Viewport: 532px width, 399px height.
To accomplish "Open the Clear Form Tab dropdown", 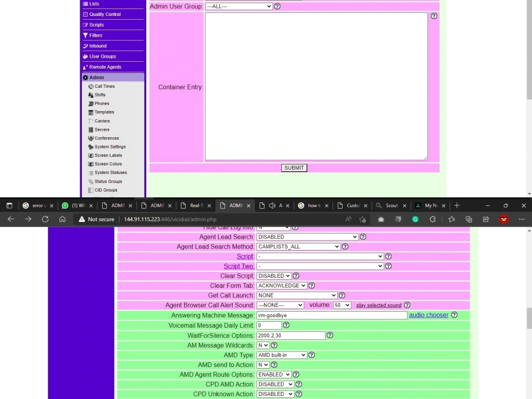I will coord(281,286).
